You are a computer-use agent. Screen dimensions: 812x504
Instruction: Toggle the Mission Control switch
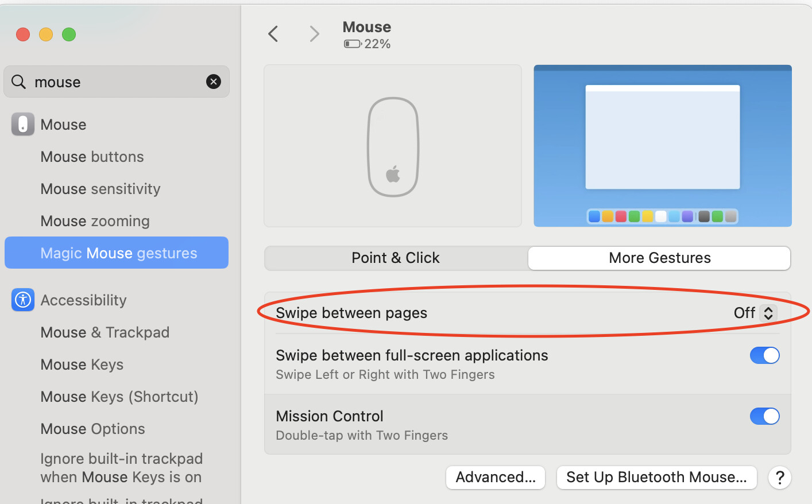click(764, 416)
